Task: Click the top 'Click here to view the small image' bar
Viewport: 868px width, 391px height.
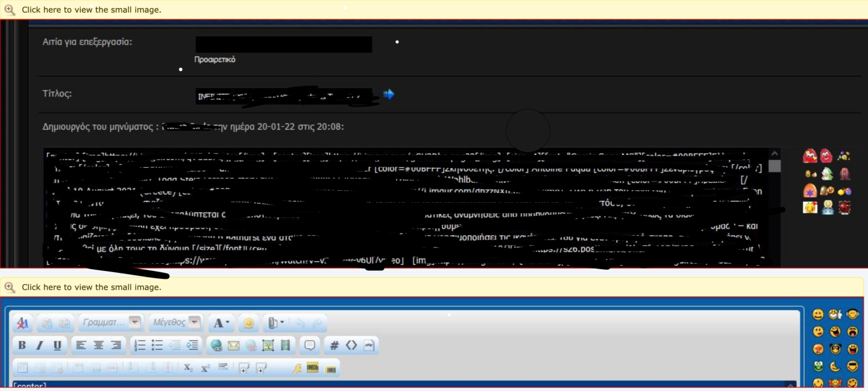Action: pos(434,10)
